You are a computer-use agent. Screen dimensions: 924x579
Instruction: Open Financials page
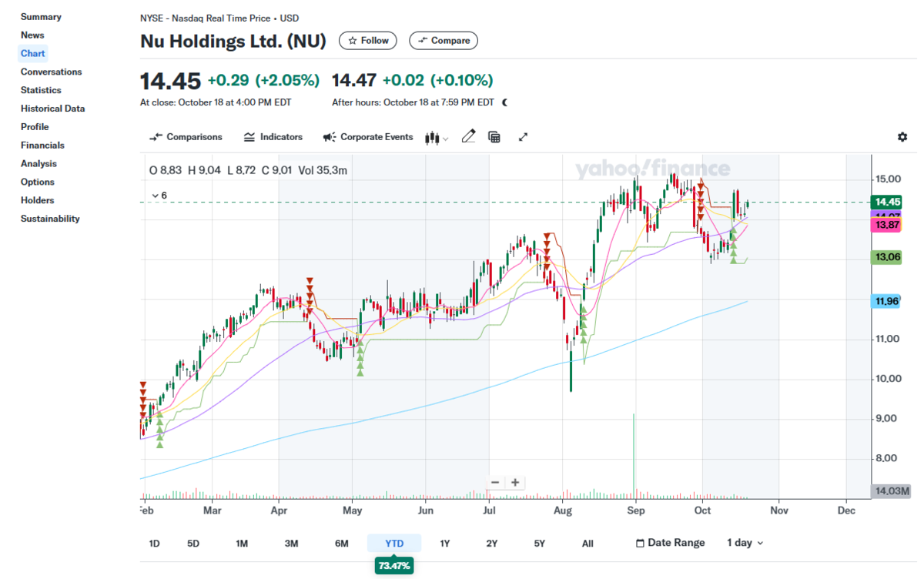tap(42, 146)
